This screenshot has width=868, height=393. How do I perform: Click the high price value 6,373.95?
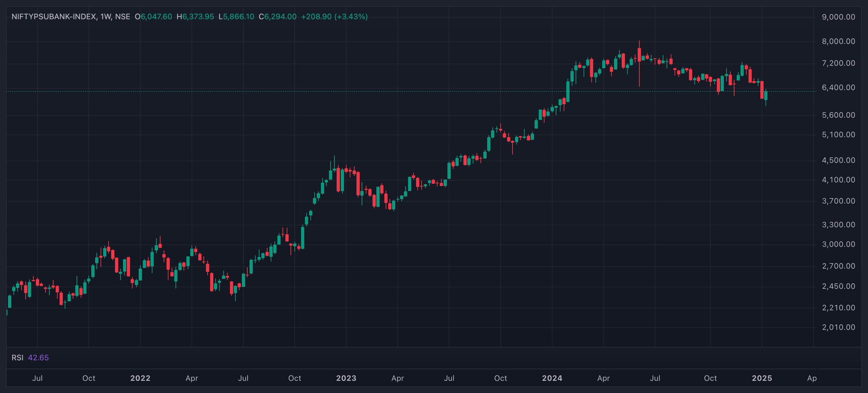(198, 17)
